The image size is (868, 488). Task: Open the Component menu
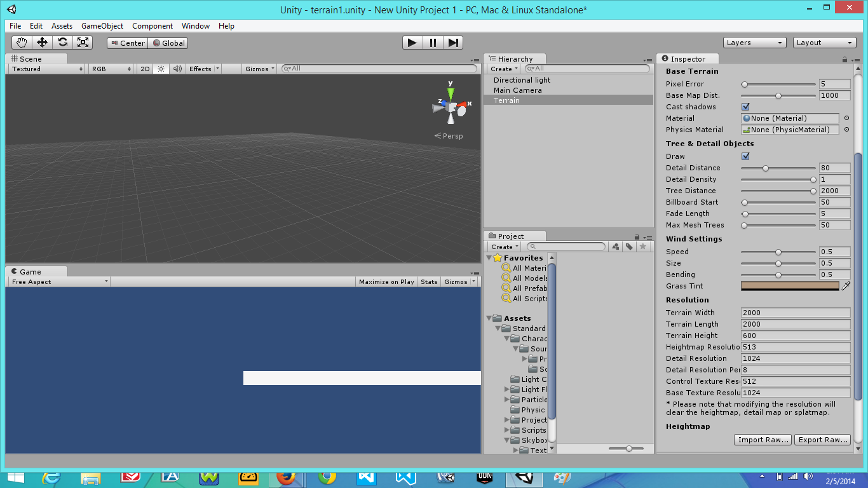(153, 26)
